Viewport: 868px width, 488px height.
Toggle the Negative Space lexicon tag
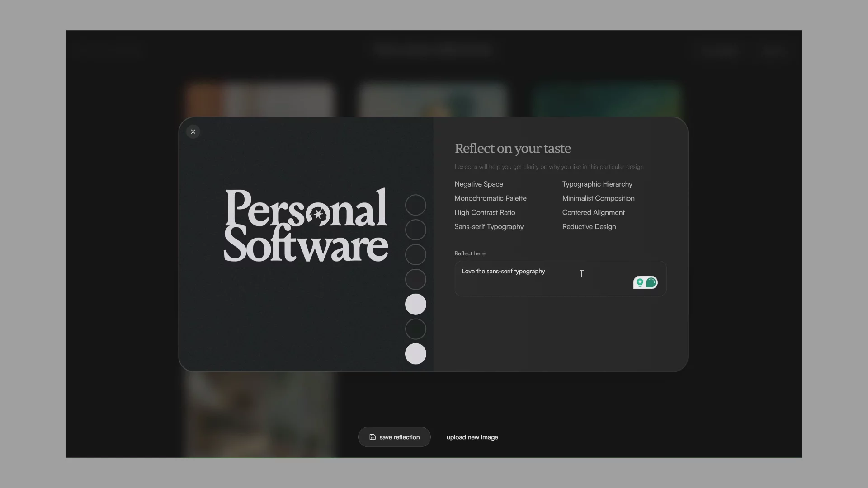(478, 184)
